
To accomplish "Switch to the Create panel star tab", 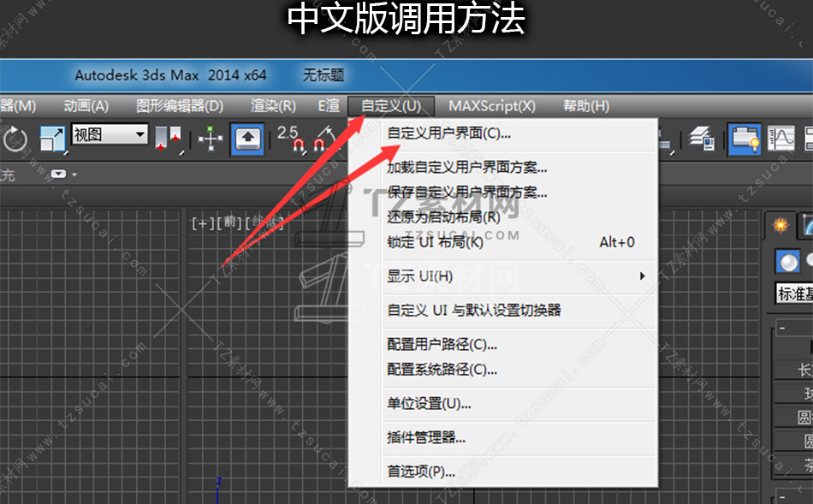I will tap(780, 225).
